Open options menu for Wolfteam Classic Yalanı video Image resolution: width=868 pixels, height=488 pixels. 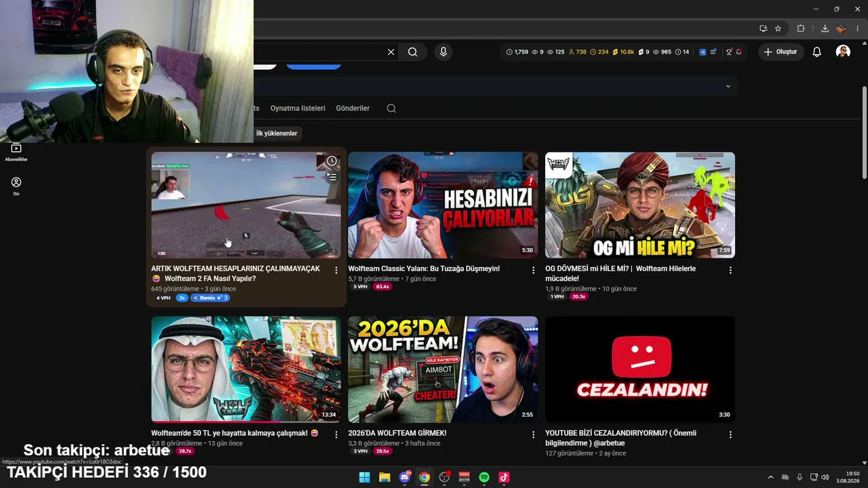[533, 270]
